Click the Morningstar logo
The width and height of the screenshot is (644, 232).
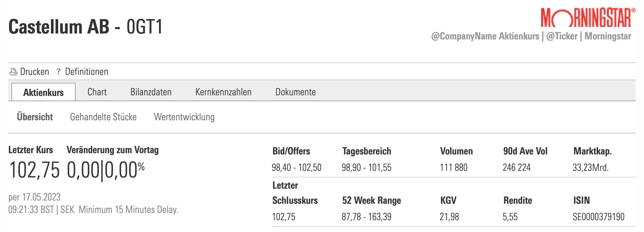[x=586, y=18]
